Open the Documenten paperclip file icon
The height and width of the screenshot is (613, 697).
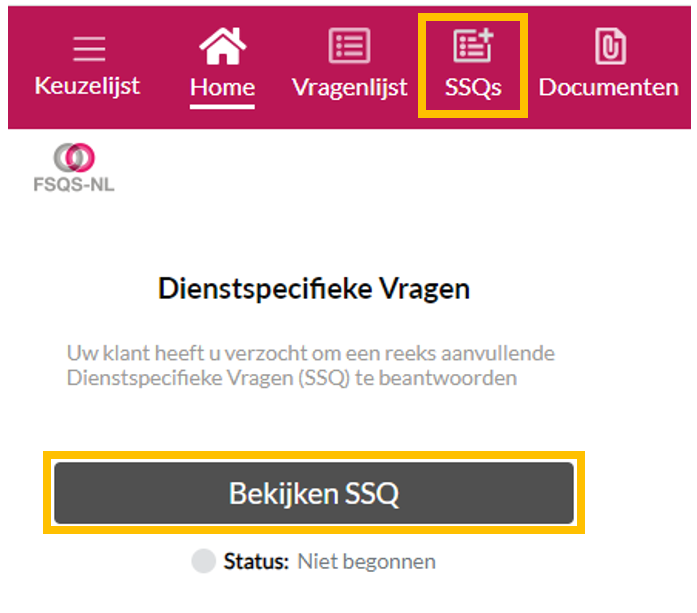click(x=611, y=46)
